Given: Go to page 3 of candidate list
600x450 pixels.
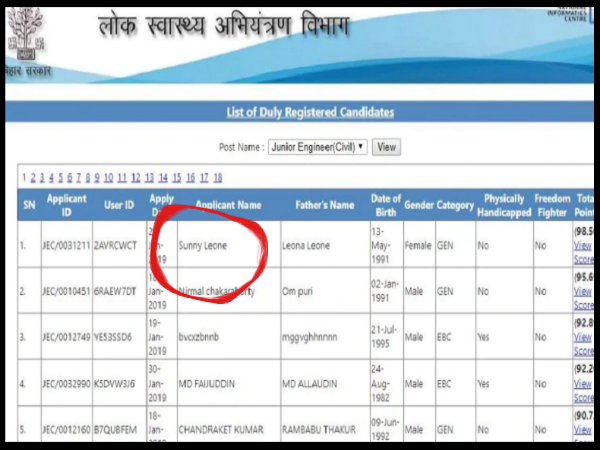Looking at the screenshot, I should point(42,178).
